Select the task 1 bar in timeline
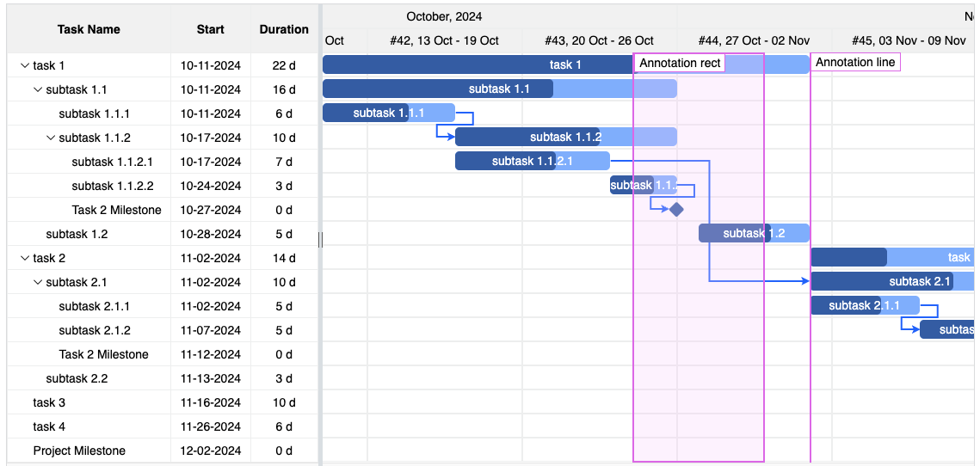 coord(565,64)
